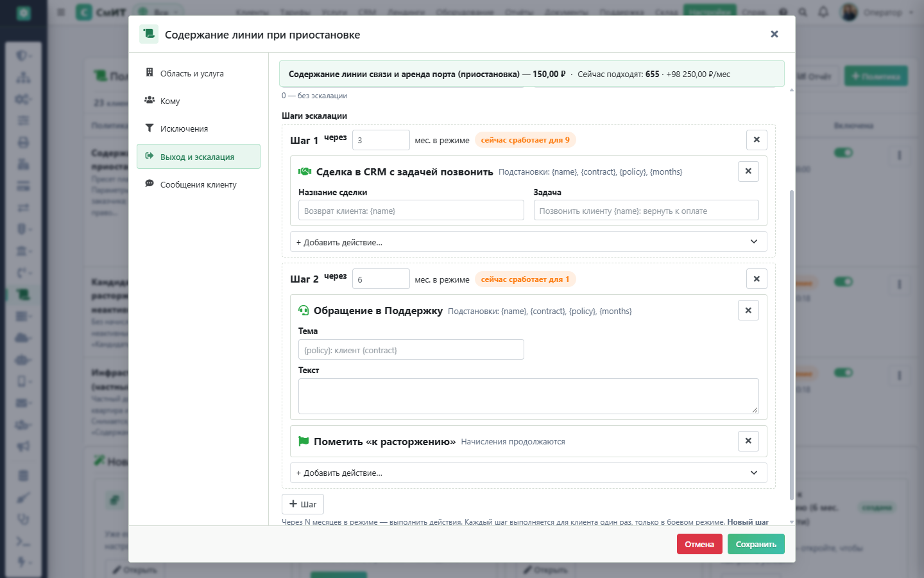Click the building icon beside Область и услуга
Viewport: 924px width, 578px height.
pyautogui.click(x=150, y=73)
